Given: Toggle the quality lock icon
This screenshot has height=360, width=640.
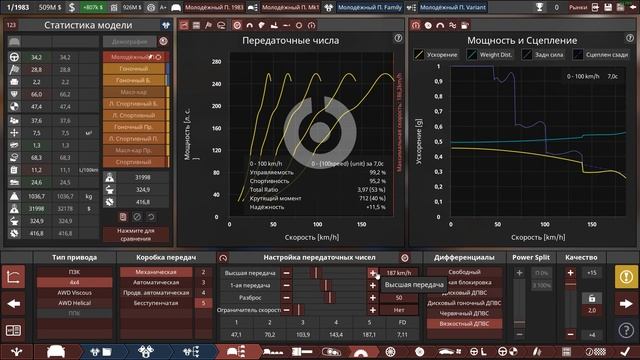Looking at the screenshot, I should [591, 298].
